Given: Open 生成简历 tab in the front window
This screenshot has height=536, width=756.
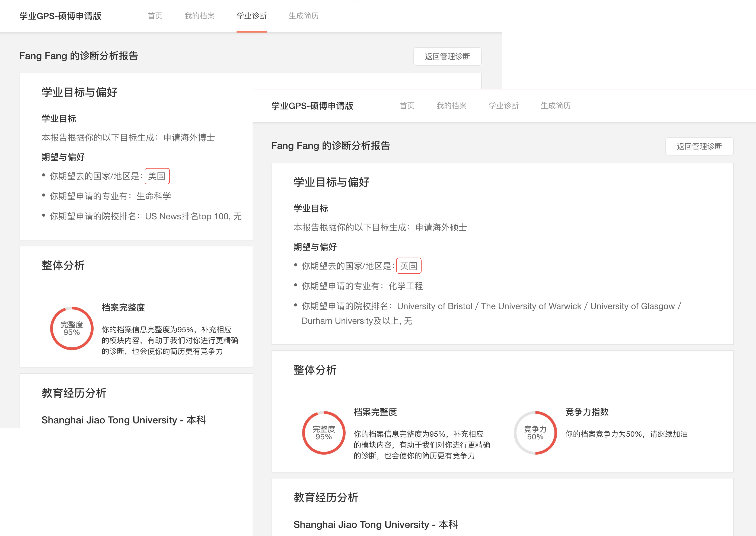Looking at the screenshot, I should pyautogui.click(x=556, y=106).
